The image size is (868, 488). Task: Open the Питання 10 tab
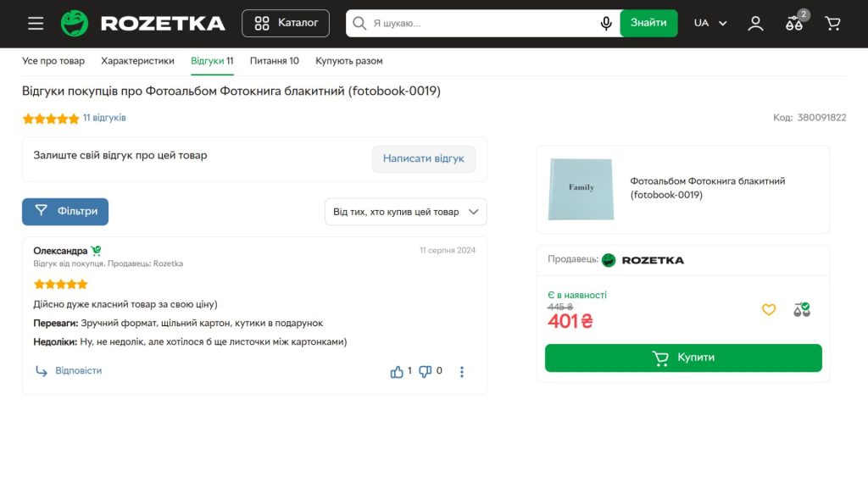pyautogui.click(x=273, y=60)
